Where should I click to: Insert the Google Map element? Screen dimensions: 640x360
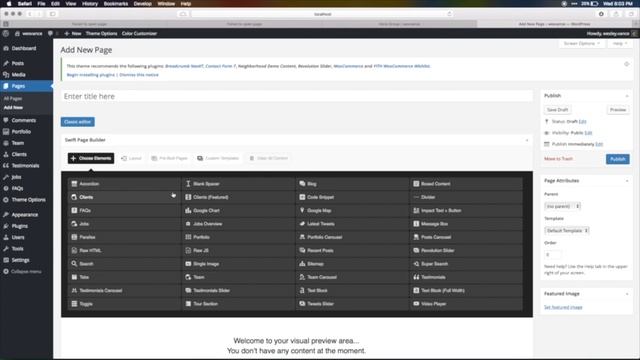coord(352,211)
